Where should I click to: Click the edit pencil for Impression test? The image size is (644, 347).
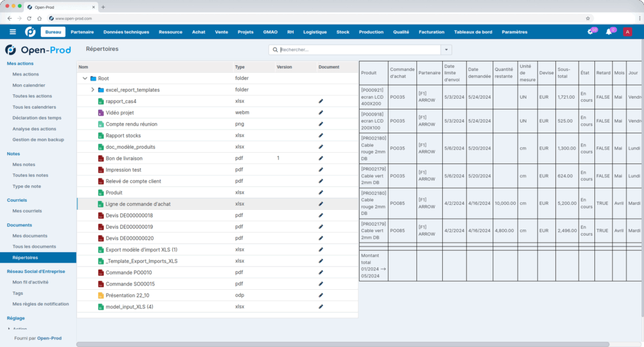coord(321,170)
